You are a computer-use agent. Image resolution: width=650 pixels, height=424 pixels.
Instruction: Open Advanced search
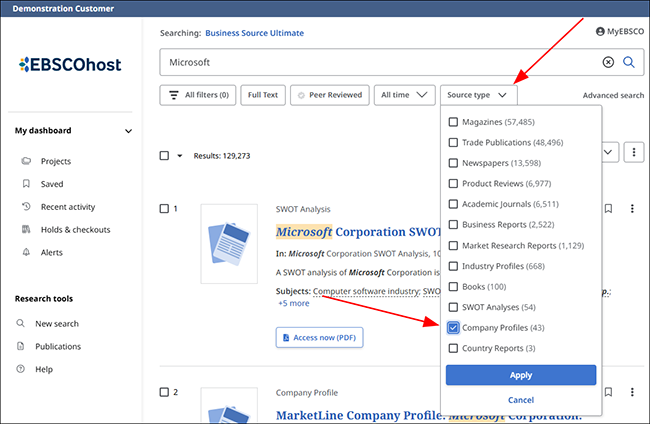(x=613, y=95)
